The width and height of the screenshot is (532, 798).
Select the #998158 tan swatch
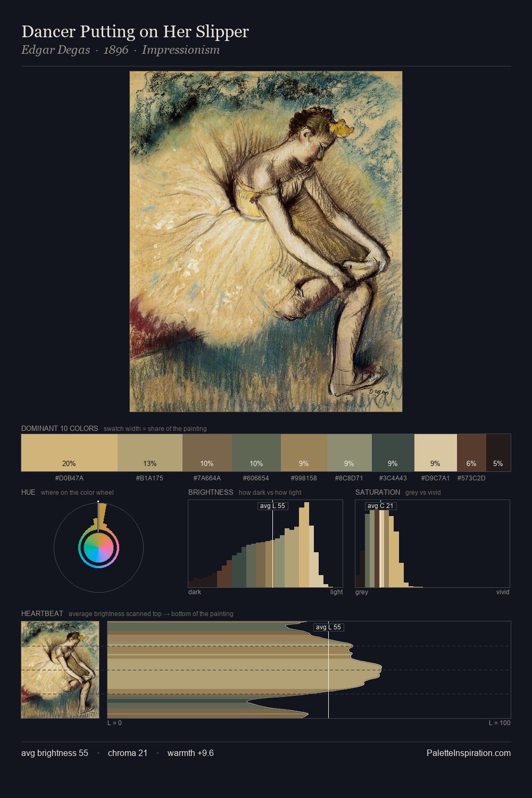[304, 453]
